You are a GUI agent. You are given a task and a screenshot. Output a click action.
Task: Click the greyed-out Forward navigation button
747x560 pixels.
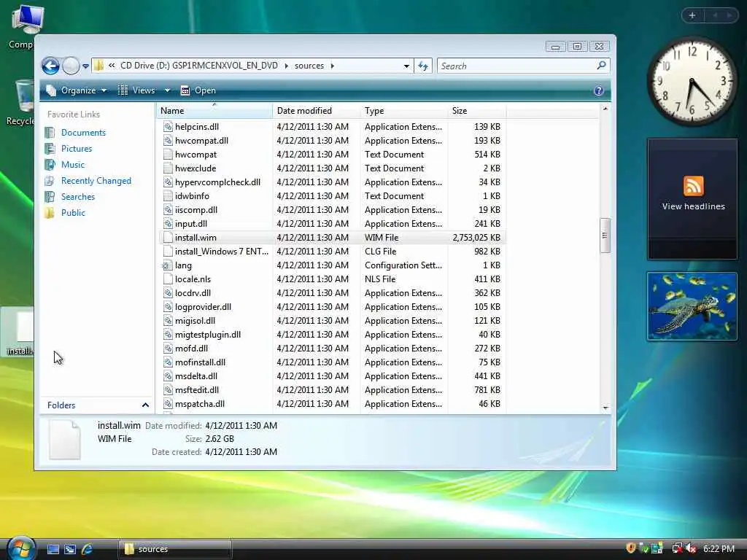tap(71, 66)
